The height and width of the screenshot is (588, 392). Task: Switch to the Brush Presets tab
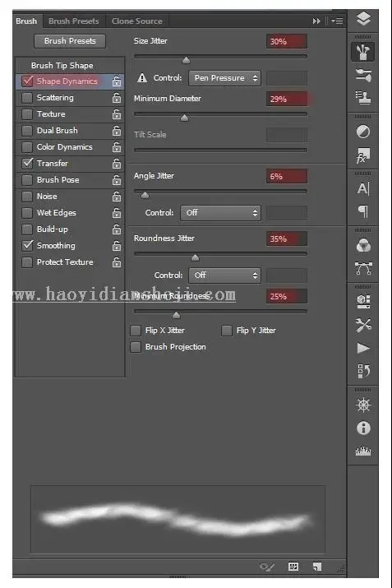coord(74,21)
